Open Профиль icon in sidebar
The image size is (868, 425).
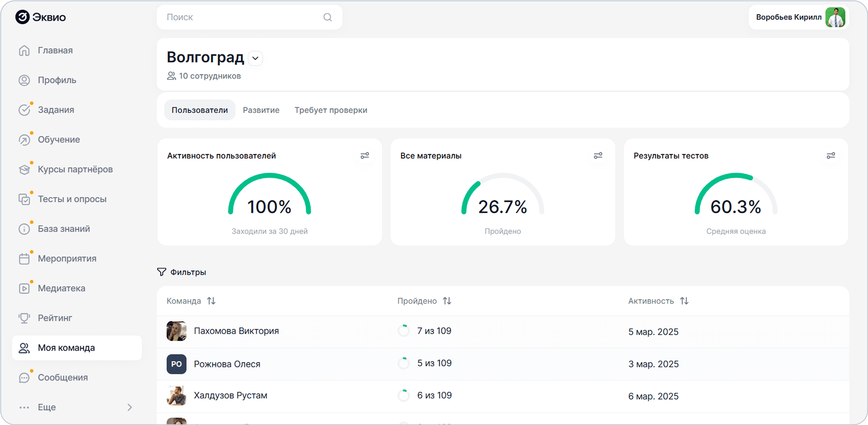(24, 80)
